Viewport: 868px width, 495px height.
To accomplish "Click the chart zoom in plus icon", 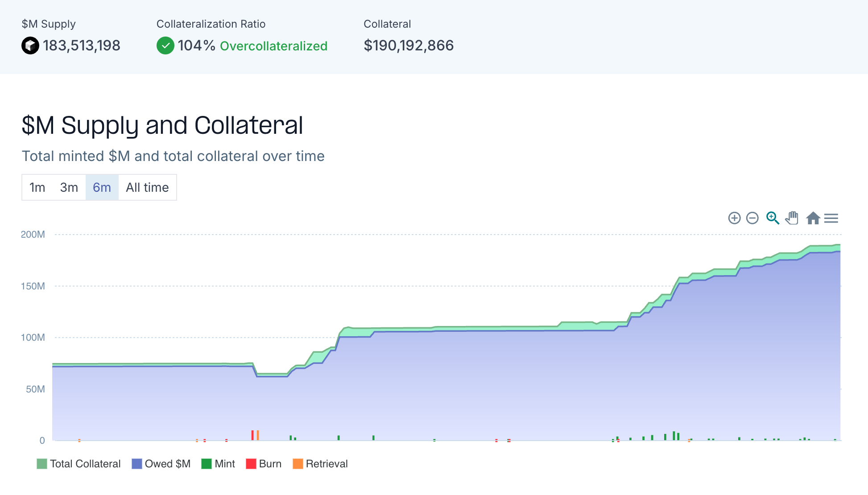I will click(x=734, y=218).
